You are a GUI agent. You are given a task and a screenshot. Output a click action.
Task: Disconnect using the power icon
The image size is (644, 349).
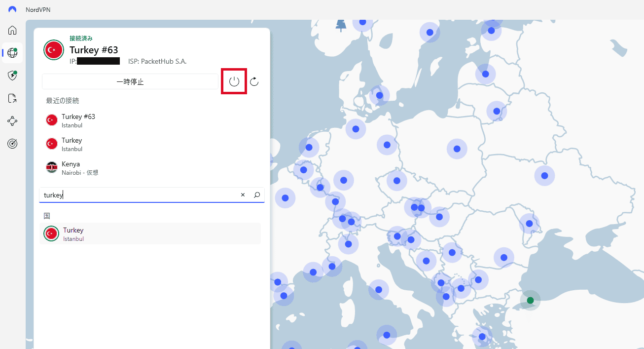coord(234,81)
